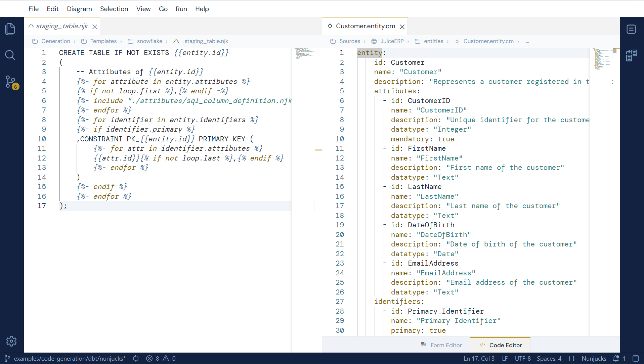The width and height of the screenshot is (644, 364).
Task: Click the notifications bell in status bar
Action: tap(616, 358)
